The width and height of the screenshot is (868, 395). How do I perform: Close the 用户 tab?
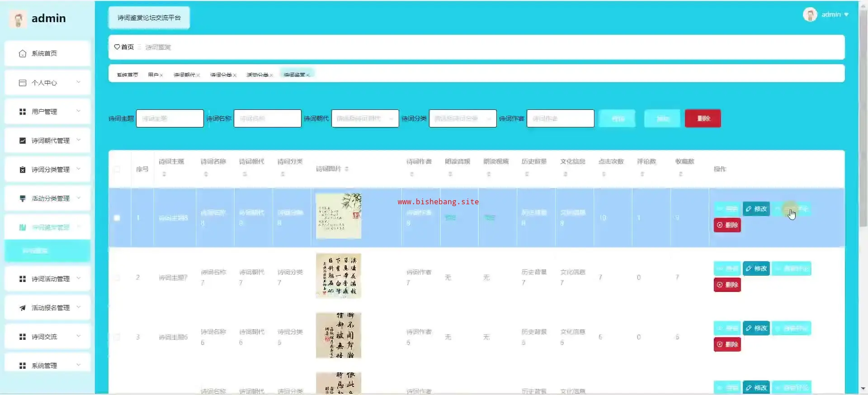(x=161, y=75)
